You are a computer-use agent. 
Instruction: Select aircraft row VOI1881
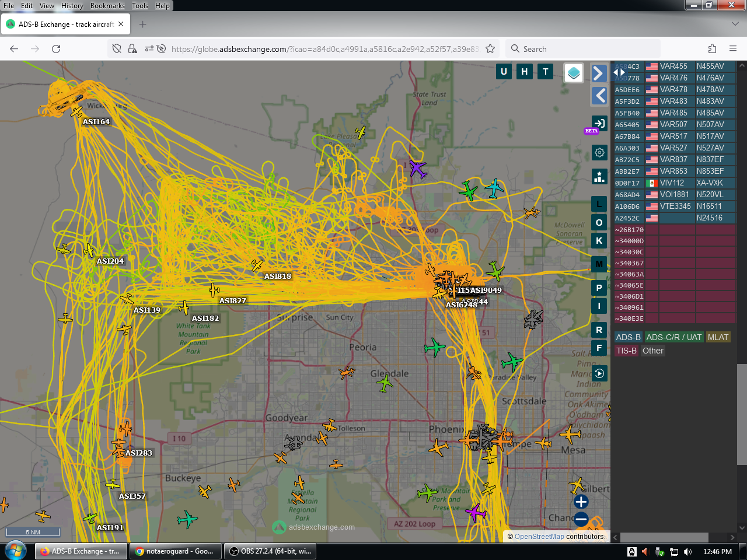click(x=675, y=195)
